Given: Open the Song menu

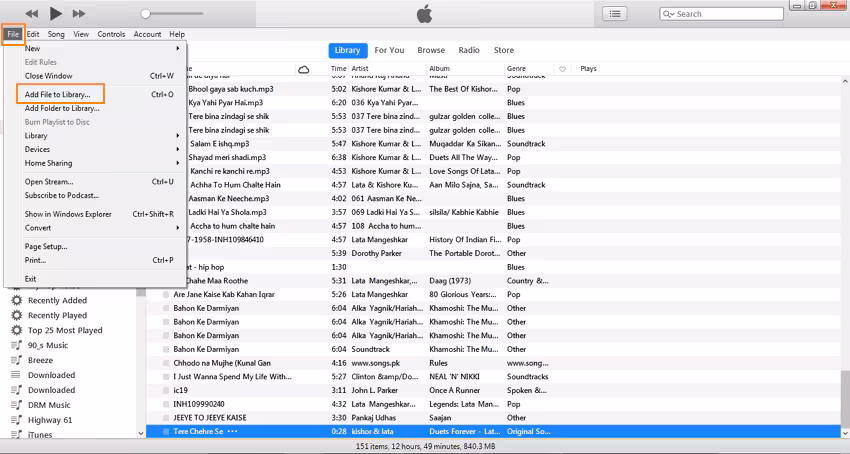Looking at the screenshot, I should click(56, 34).
